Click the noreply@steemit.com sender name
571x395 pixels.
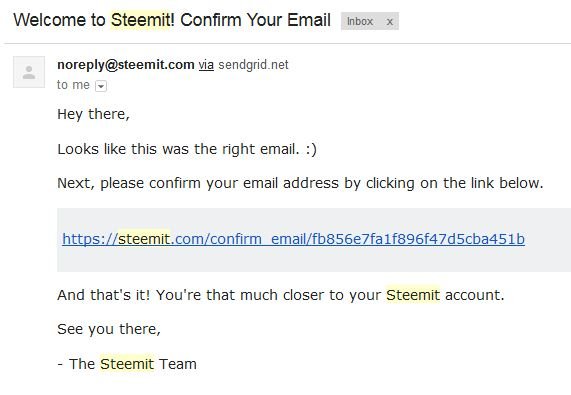coord(126,65)
